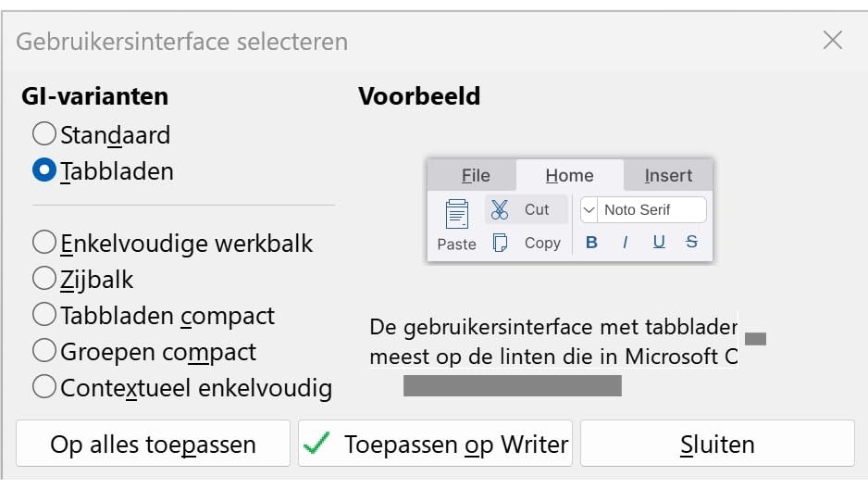Open the Noto Serif font dropdown

point(589,210)
